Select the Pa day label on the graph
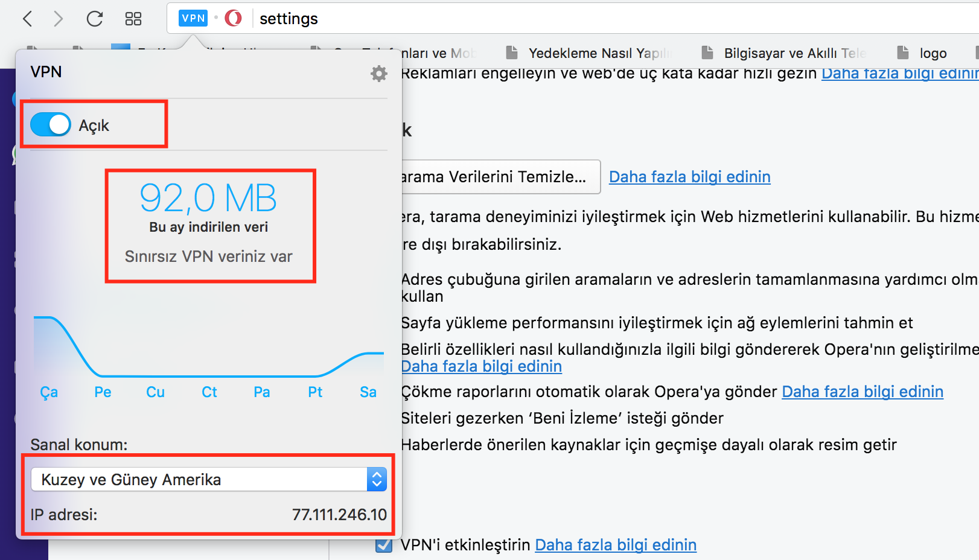The image size is (979, 560). 261,392
